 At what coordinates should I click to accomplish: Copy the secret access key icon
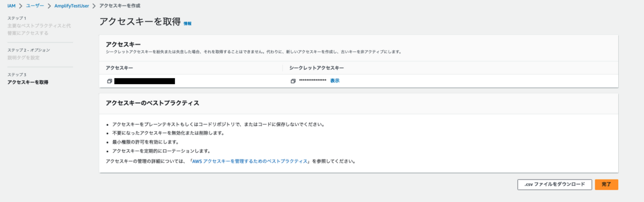(x=293, y=81)
